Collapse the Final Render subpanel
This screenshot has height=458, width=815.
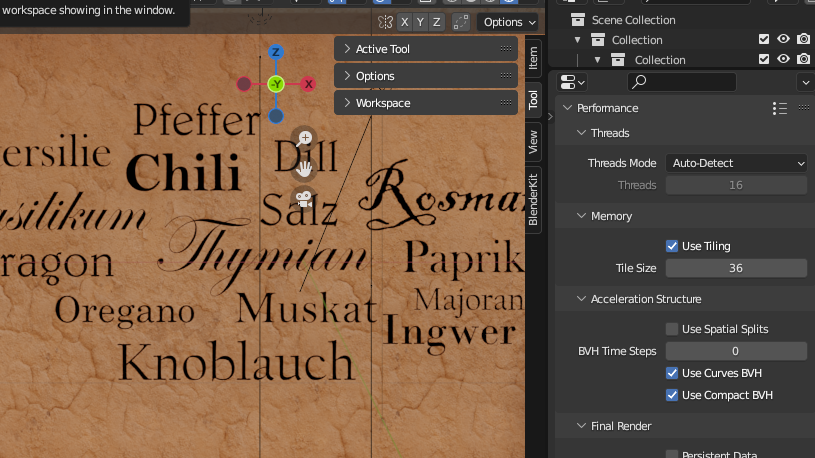pyautogui.click(x=582, y=426)
